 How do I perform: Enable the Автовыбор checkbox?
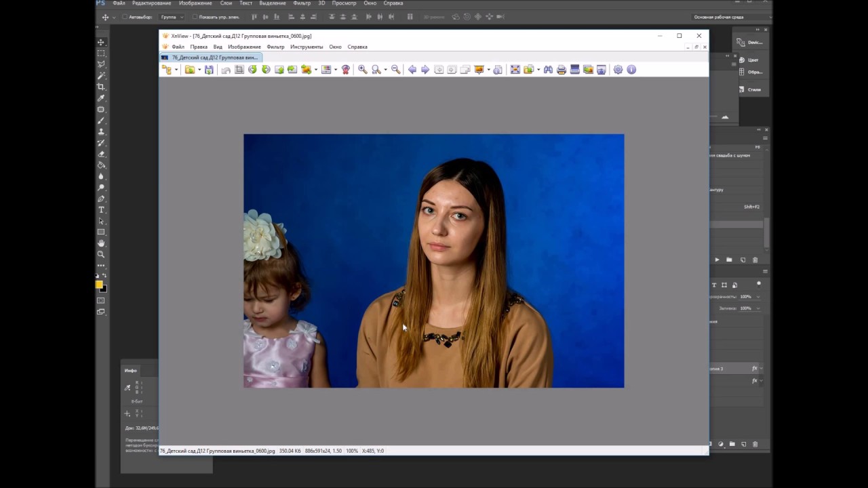pyautogui.click(x=125, y=17)
